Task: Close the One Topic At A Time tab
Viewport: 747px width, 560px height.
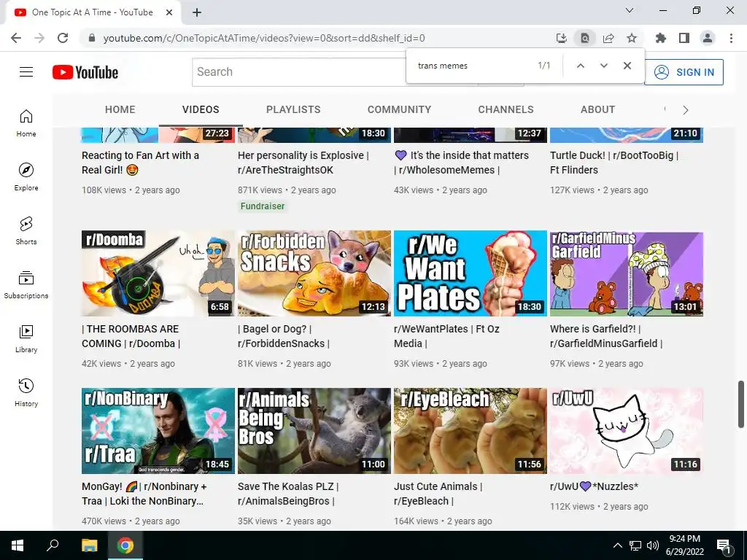Action: [169, 13]
